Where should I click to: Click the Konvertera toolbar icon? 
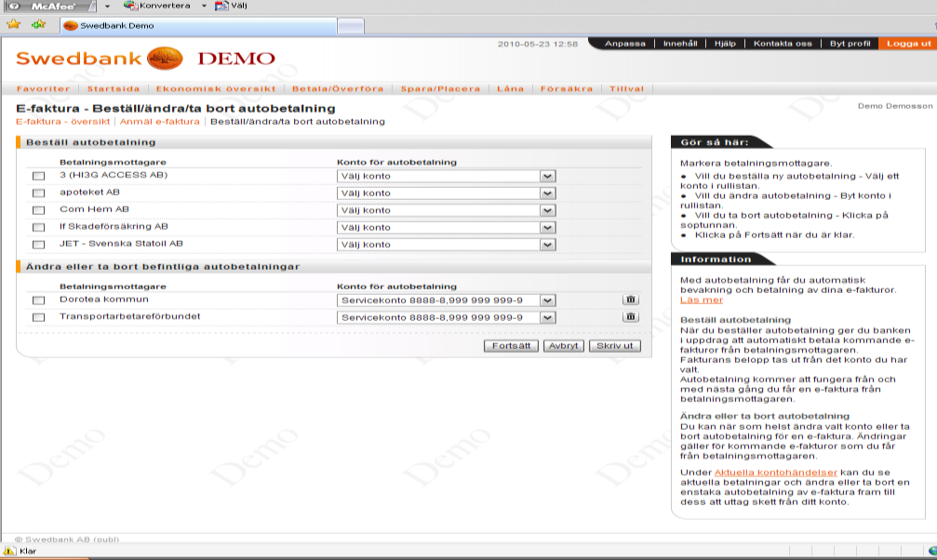click(x=130, y=6)
